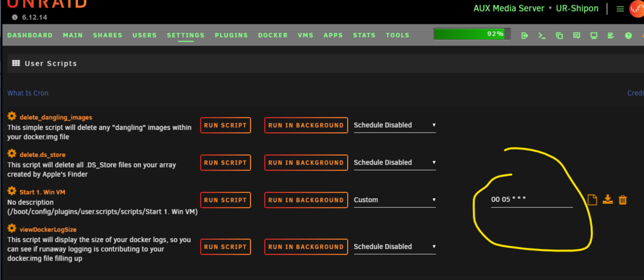Image resolution: width=644 pixels, height=280 pixels.
Task: Click the trash delete log icon for Win VM
Action: click(x=623, y=200)
